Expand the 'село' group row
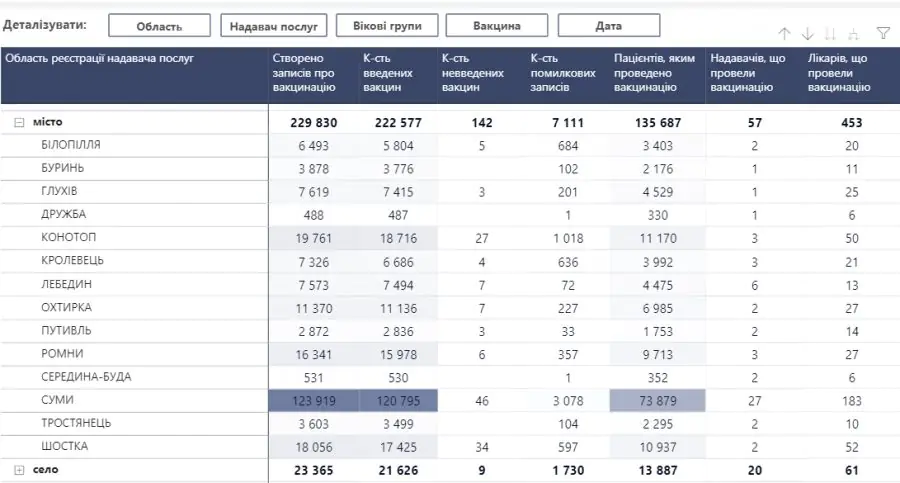Screen dimensions: 900x483 [x=19, y=470]
